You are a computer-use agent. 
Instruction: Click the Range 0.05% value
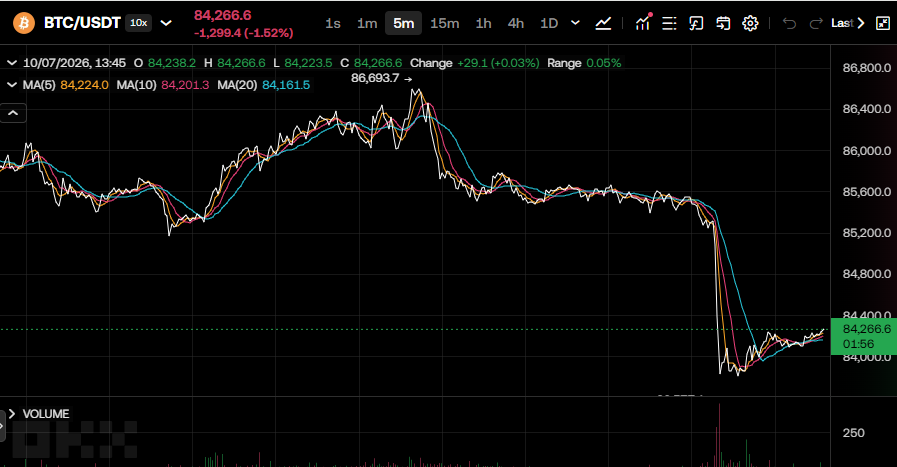point(604,63)
